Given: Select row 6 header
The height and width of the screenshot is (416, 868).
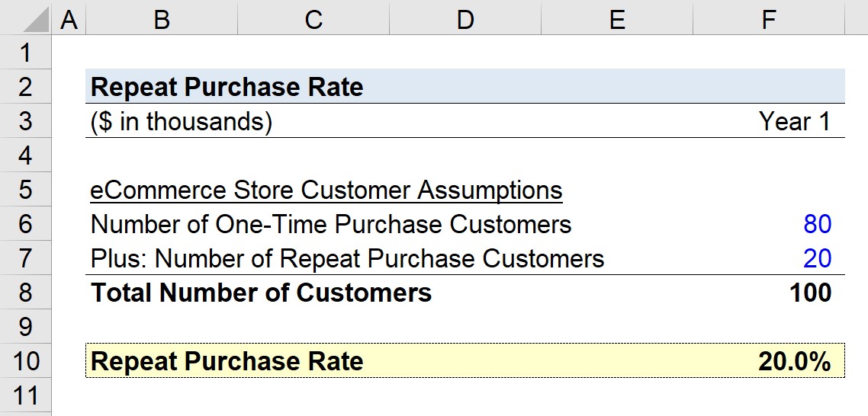Looking at the screenshot, I should click(25, 224).
